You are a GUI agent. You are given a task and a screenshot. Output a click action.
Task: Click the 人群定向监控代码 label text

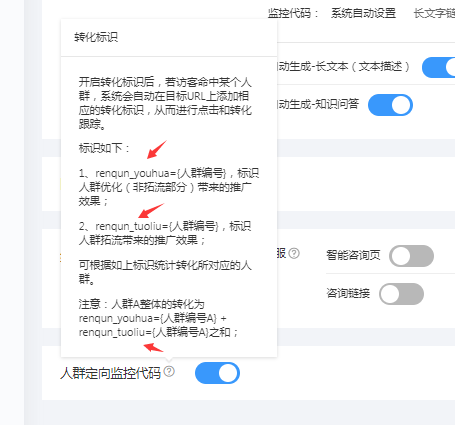coord(110,373)
